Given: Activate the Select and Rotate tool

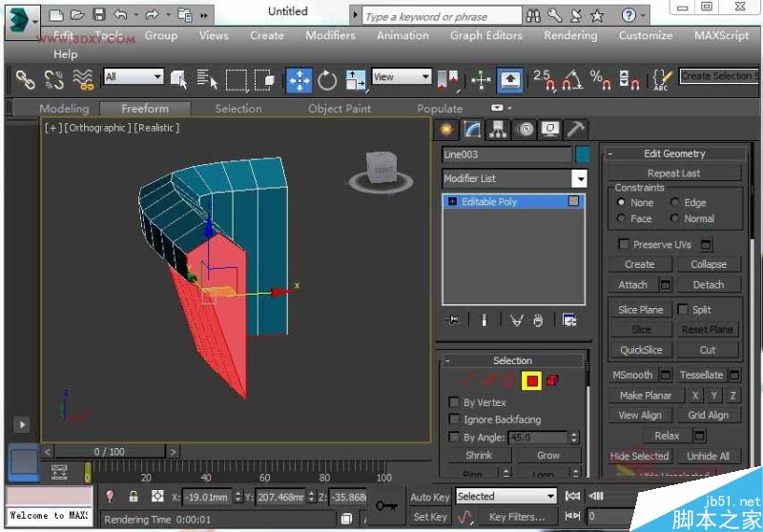Looking at the screenshot, I should 327,80.
